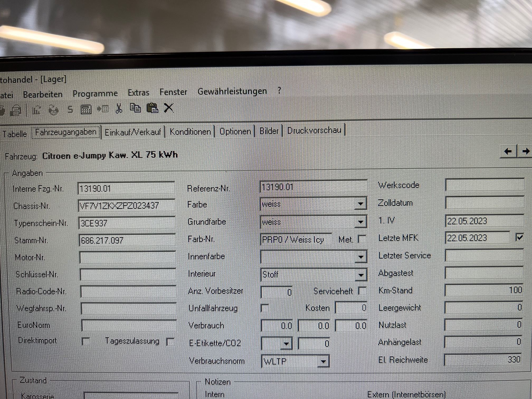
Task: Switch to the Konditionen tab
Action: 190,131
